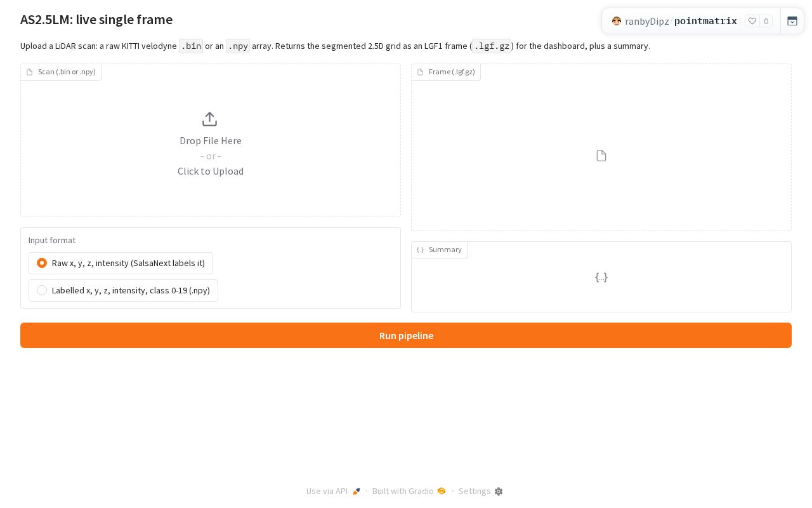This screenshot has width=812, height=508.
Task: Click the Summary label tab
Action: [x=439, y=250]
